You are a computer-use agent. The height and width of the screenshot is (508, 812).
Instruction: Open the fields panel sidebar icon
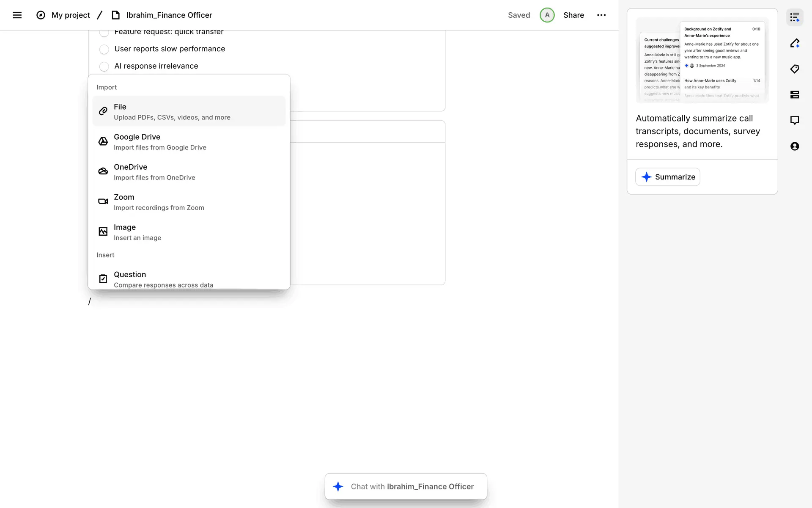point(795,95)
